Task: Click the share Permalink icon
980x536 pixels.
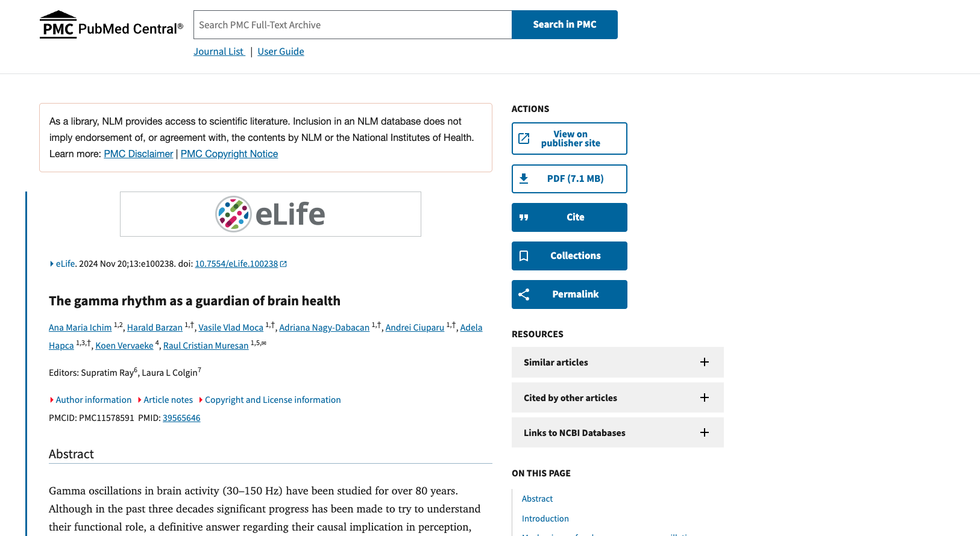Action: pos(524,294)
